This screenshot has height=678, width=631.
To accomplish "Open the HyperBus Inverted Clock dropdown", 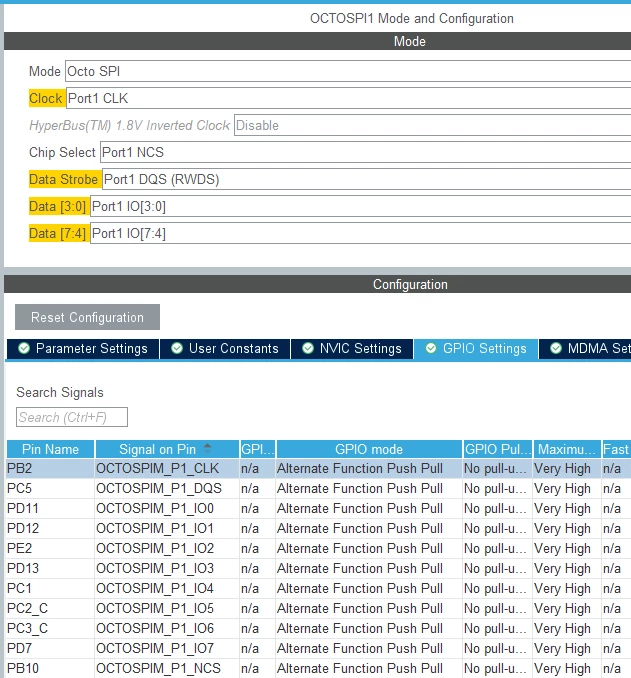I will click(x=432, y=125).
